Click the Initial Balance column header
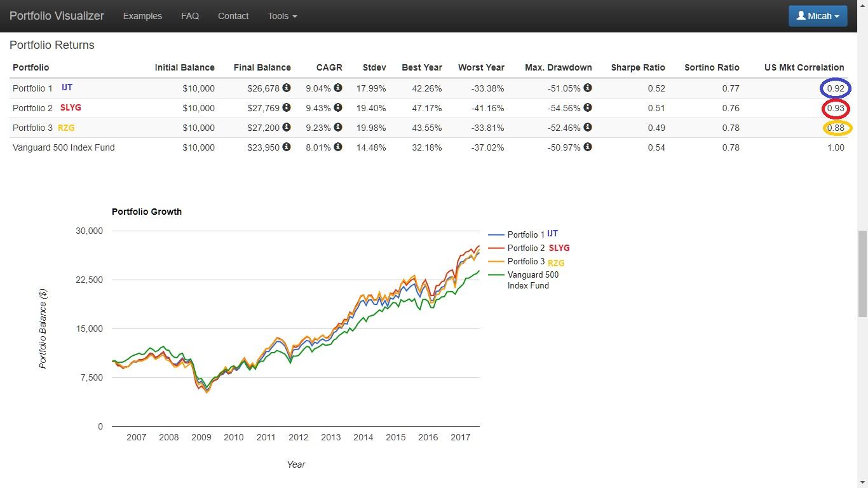Screen dimensions: 868x488 click(184, 67)
